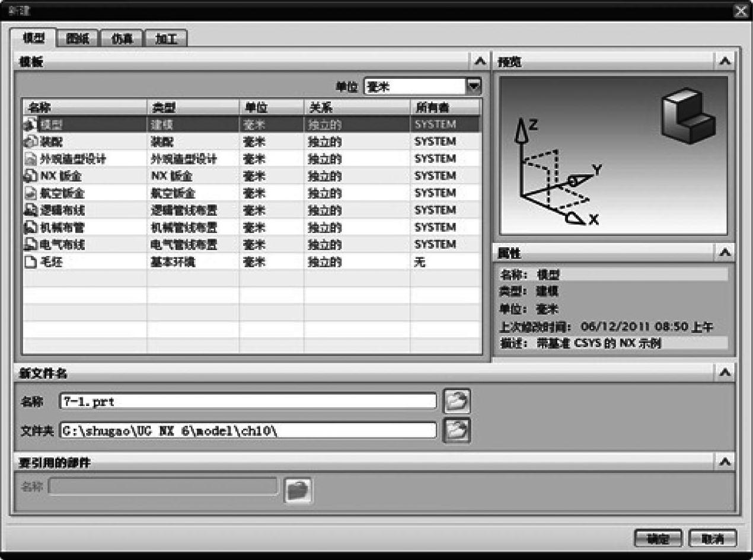Select the 航空钣金 name cell
The image size is (753, 560).
point(62,194)
